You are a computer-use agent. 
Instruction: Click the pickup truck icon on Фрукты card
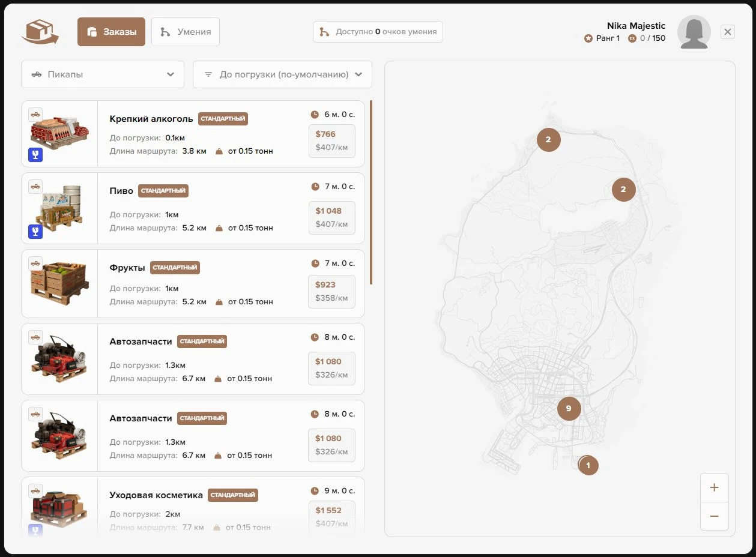(x=35, y=263)
